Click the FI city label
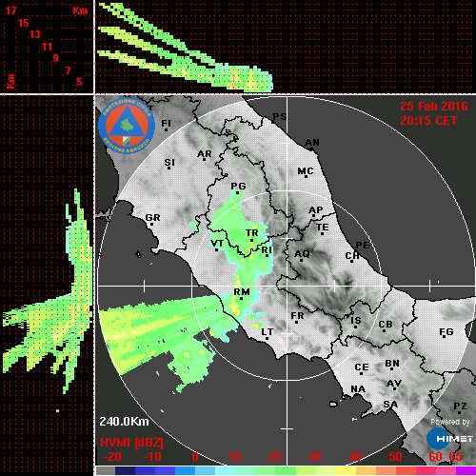The height and width of the screenshot is (476, 476). [166, 123]
